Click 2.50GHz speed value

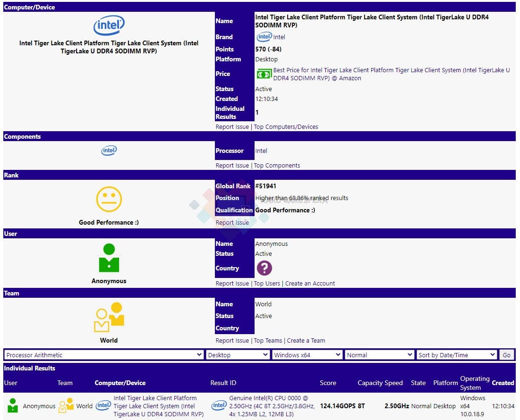[x=397, y=406]
